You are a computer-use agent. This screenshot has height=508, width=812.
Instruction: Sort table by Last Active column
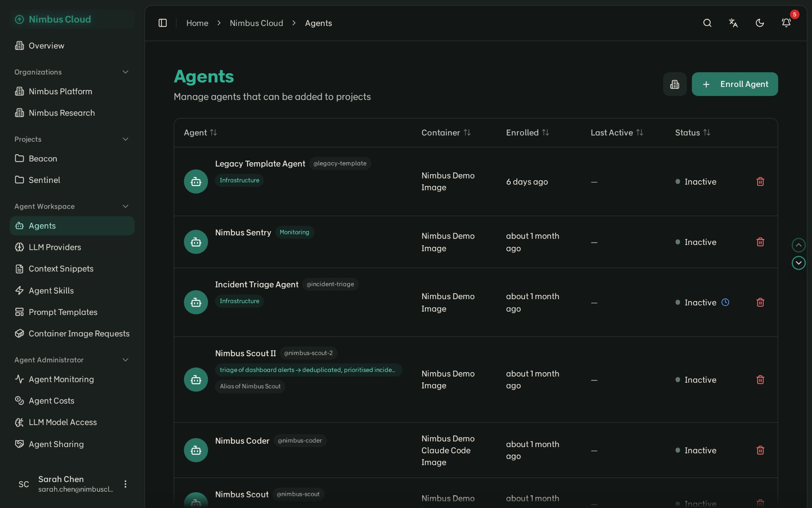617,132
